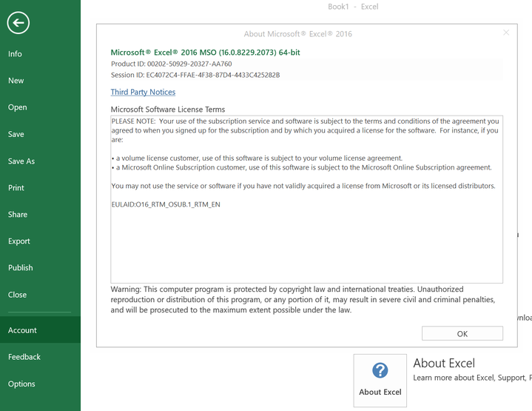Click inside the license terms text box
The height and width of the screenshot is (411, 532).
(307, 199)
